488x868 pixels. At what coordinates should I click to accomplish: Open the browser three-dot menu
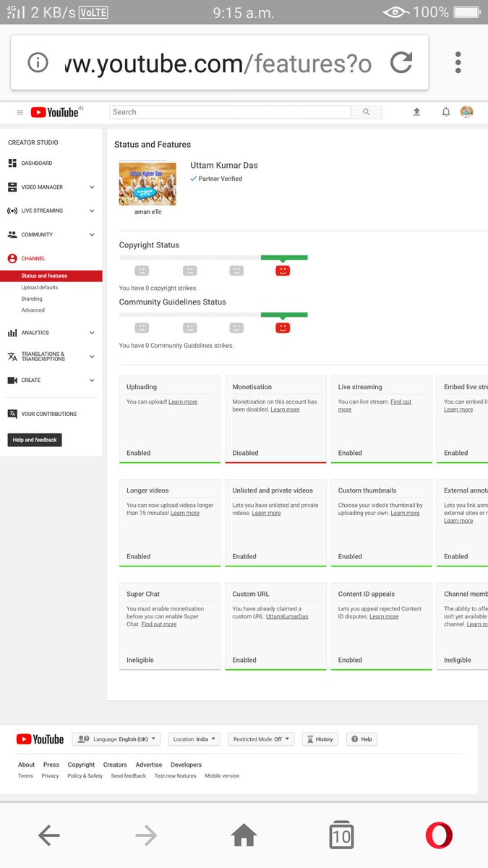(x=458, y=62)
